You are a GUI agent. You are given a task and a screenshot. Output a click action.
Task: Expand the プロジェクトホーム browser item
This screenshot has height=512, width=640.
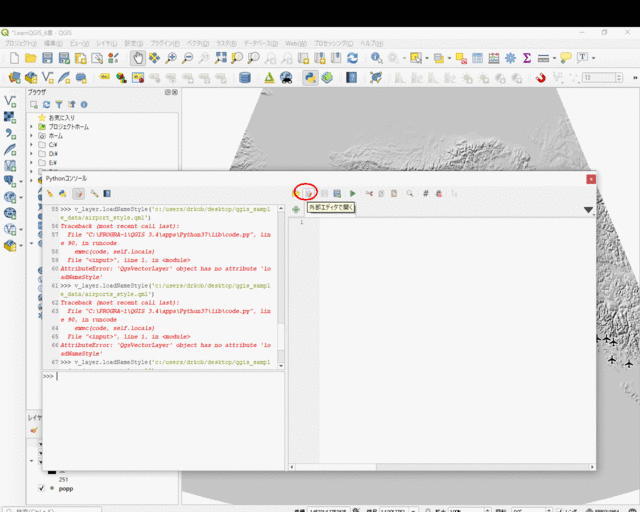[31, 127]
